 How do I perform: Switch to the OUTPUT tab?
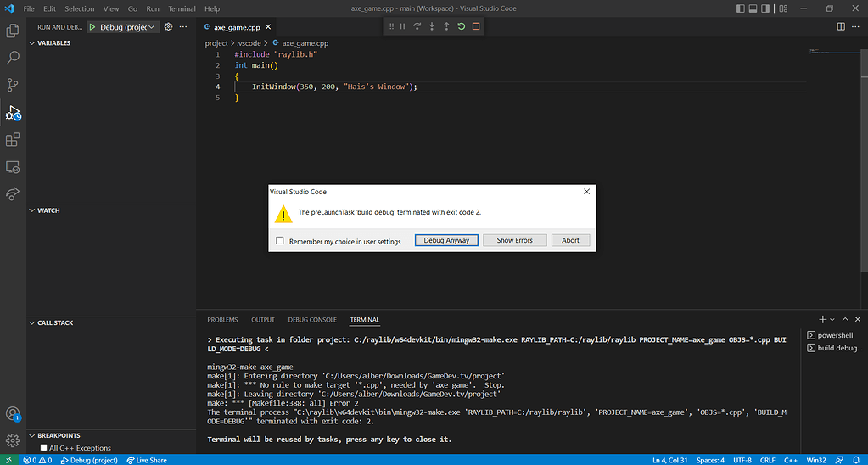point(263,320)
